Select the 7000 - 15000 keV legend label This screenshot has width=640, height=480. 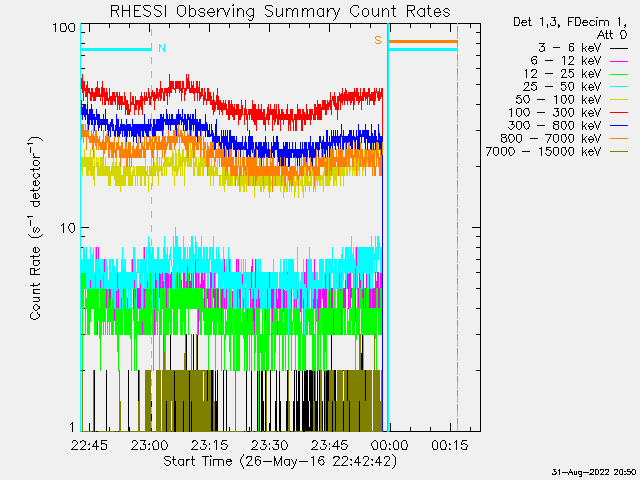(x=543, y=152)
